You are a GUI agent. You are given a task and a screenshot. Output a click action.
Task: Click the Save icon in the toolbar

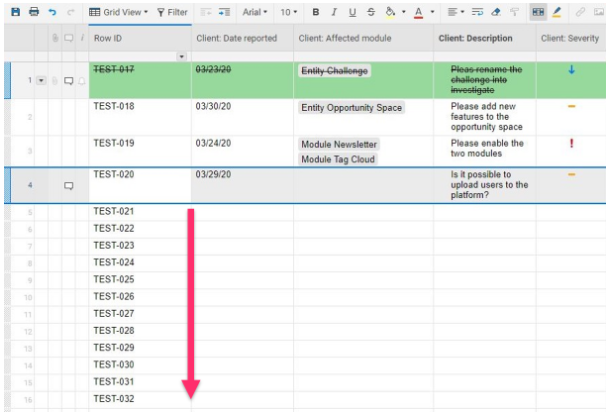pos(16,12)
